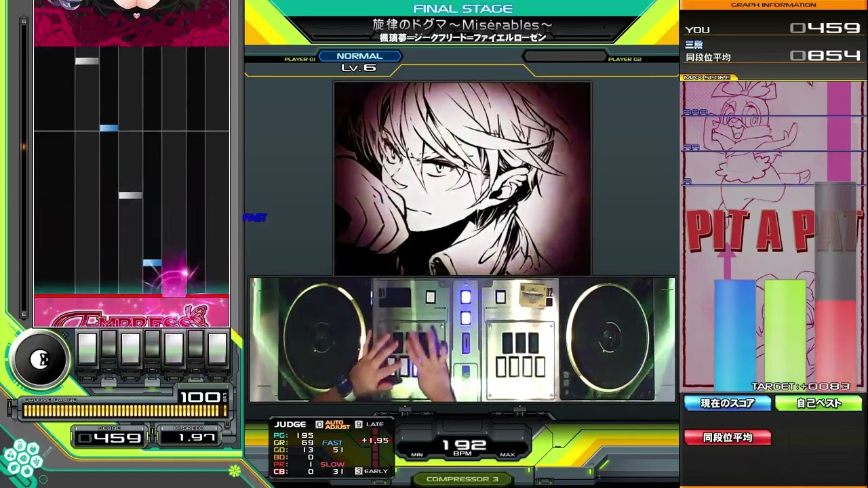868x488 pixels.
Task: Tap the fifth key in the key row
Action: [174, 348]
